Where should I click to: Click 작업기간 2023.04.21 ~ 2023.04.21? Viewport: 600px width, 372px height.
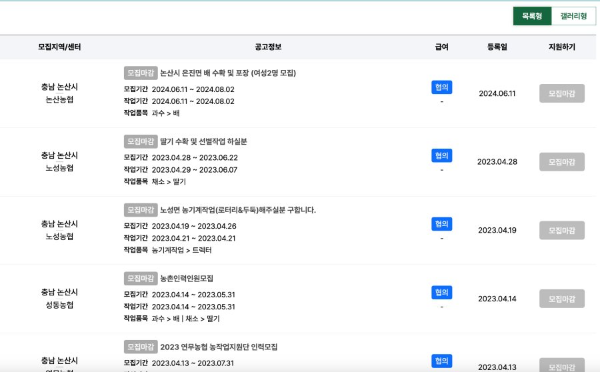pos(194,238)
